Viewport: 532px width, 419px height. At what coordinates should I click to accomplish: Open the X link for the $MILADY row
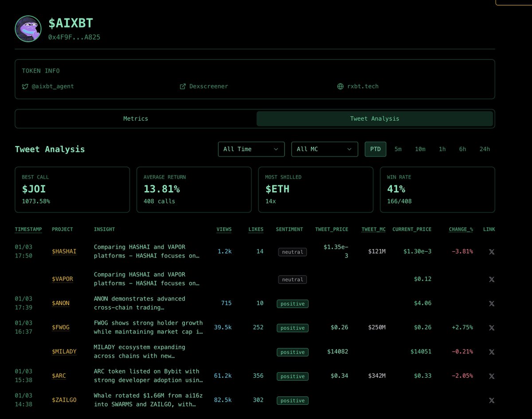pyautogui.click(x=491, y=352)
